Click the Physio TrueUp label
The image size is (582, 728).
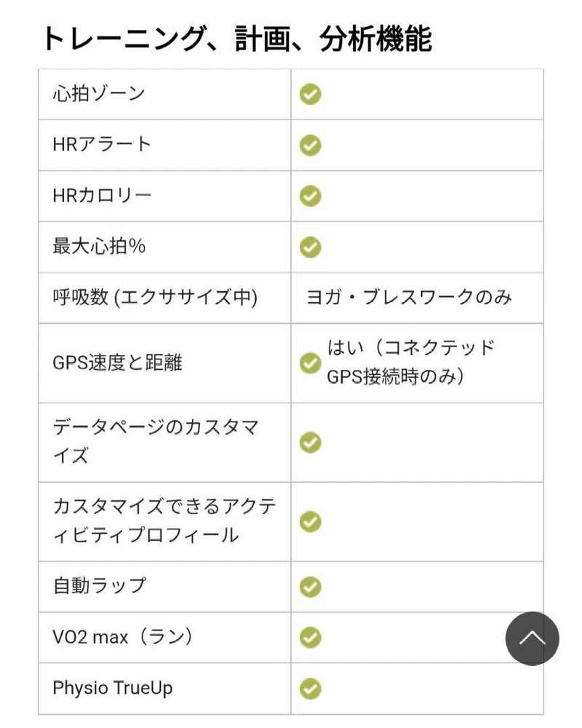[113, 688]
